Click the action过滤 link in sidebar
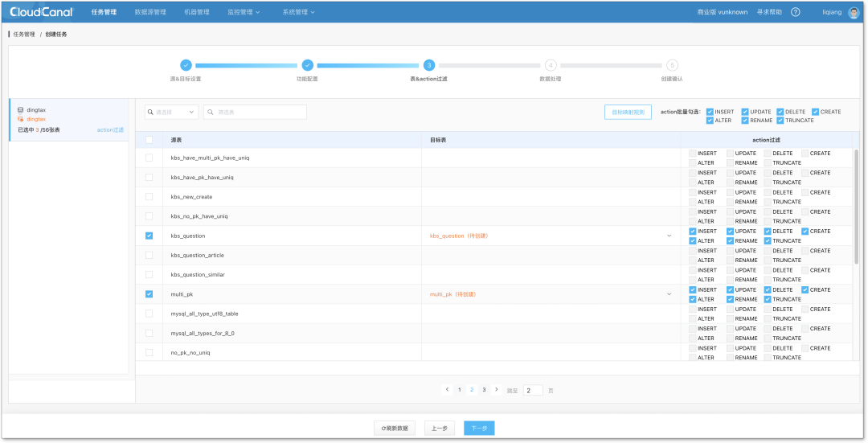The width and height of the screenshot is (868, 443). coord(110,130)
